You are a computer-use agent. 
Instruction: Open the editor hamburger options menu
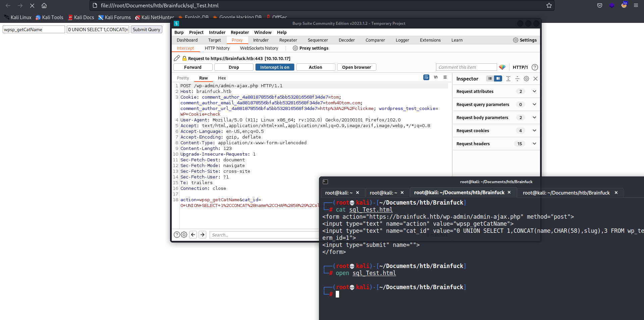pyautogui.click(x=445, y=77)
